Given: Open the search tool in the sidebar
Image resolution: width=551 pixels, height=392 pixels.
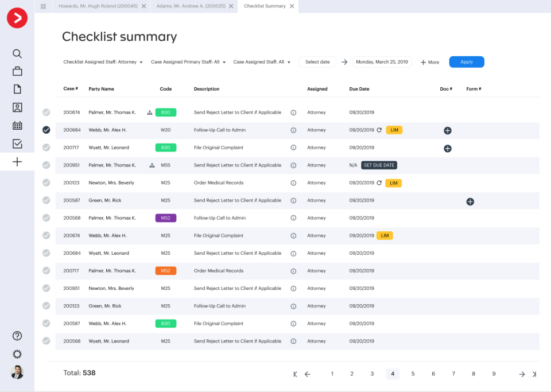Looking at the screenshot, I should click(x=17, y=53).
